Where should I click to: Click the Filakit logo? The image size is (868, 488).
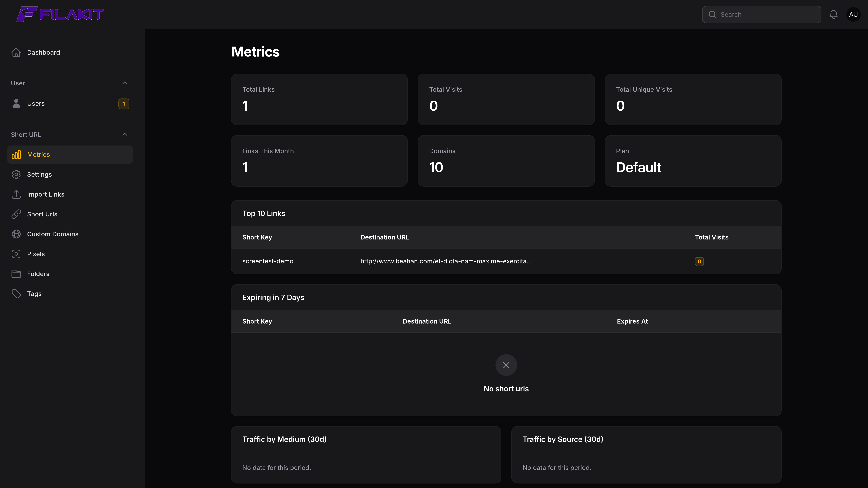tap(60, 14)
